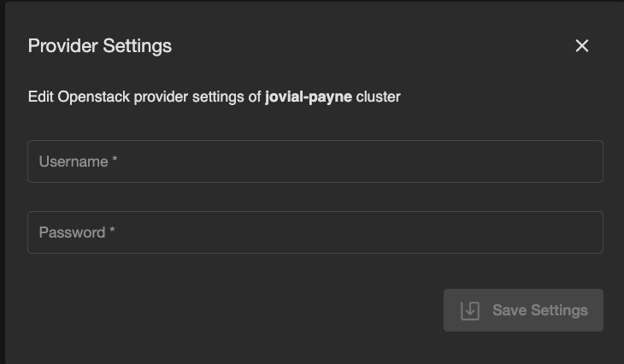Select the bold jovial-payne cluster name
The width and height of the screenshot is (624, 364).
tap(309, 97)
